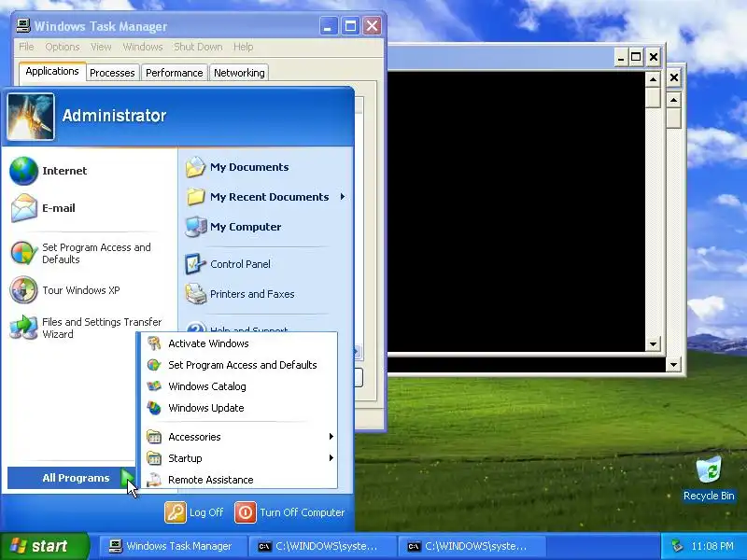
Task: Click rear console window scroll down arrow
Action: point(673,365)
